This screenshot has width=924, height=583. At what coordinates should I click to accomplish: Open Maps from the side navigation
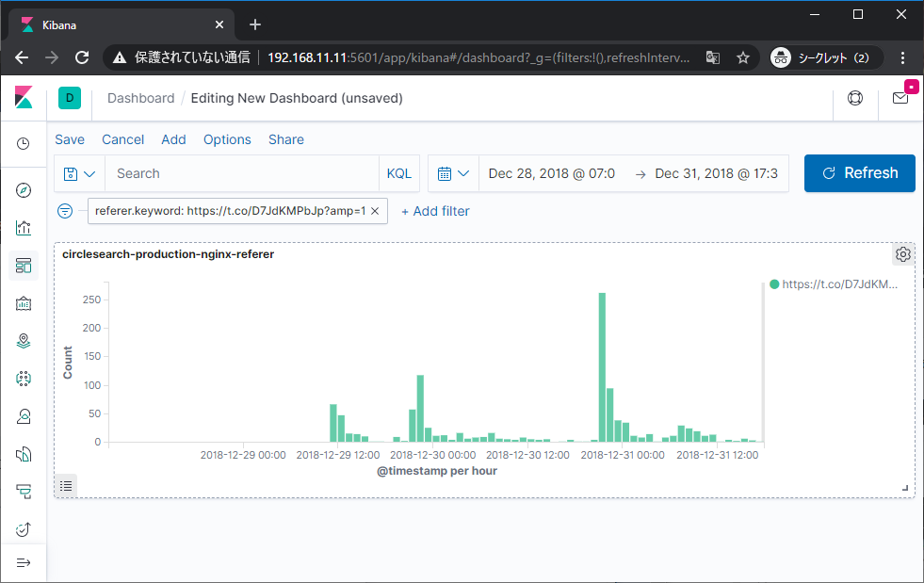pyautogui.click(x=24, y=341)
